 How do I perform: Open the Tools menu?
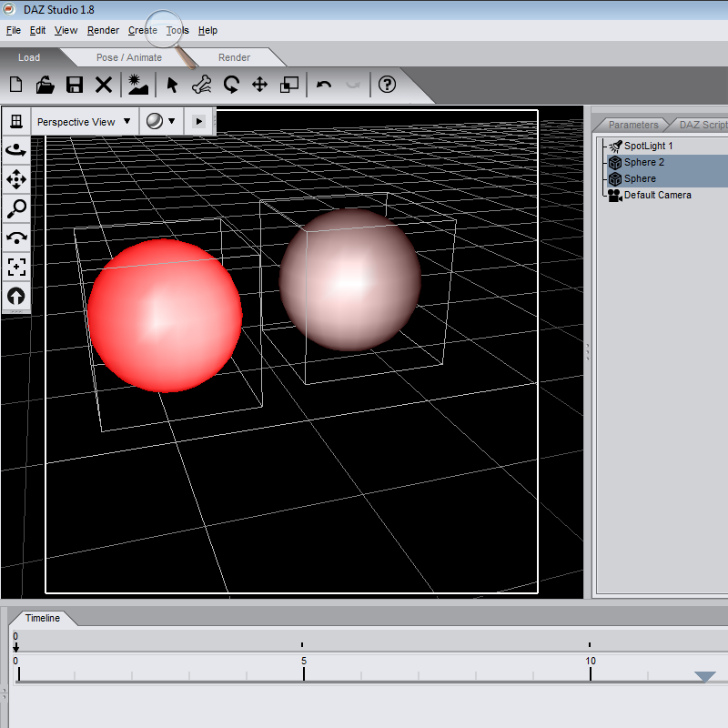click(177, 30)
